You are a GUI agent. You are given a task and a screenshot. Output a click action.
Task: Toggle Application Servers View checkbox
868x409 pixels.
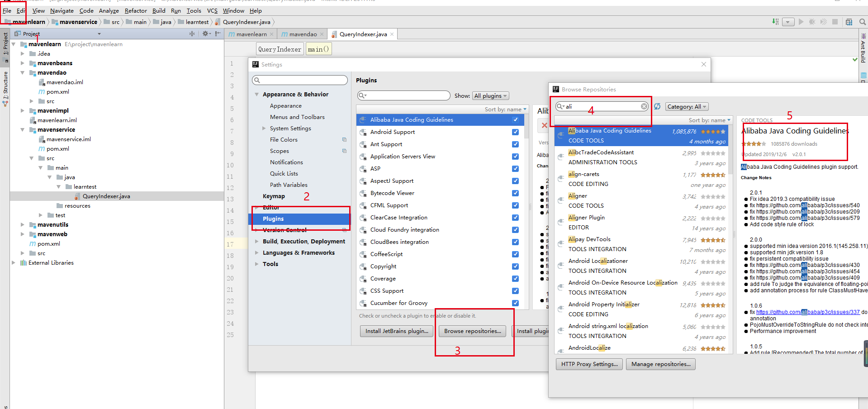(x=515, y=157)
